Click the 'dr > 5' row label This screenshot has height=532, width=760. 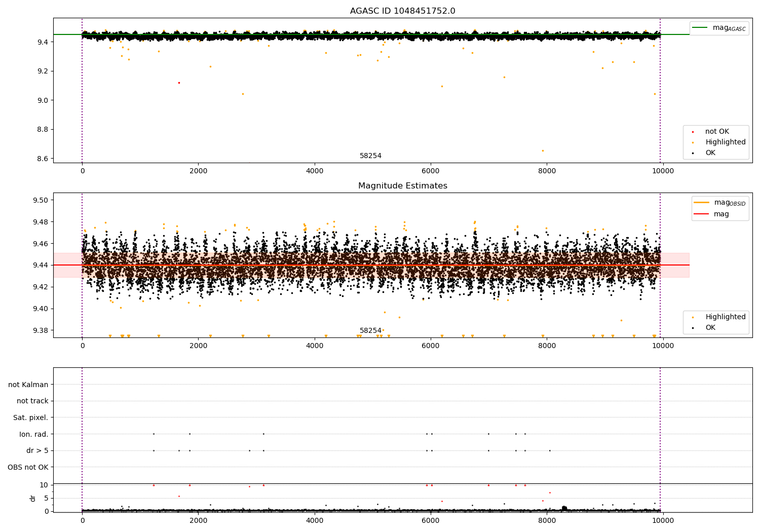point(37,450)
